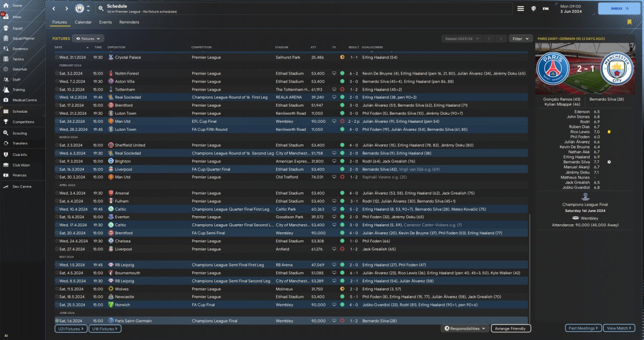Click the yellow bookmark icon

point(629,22)
